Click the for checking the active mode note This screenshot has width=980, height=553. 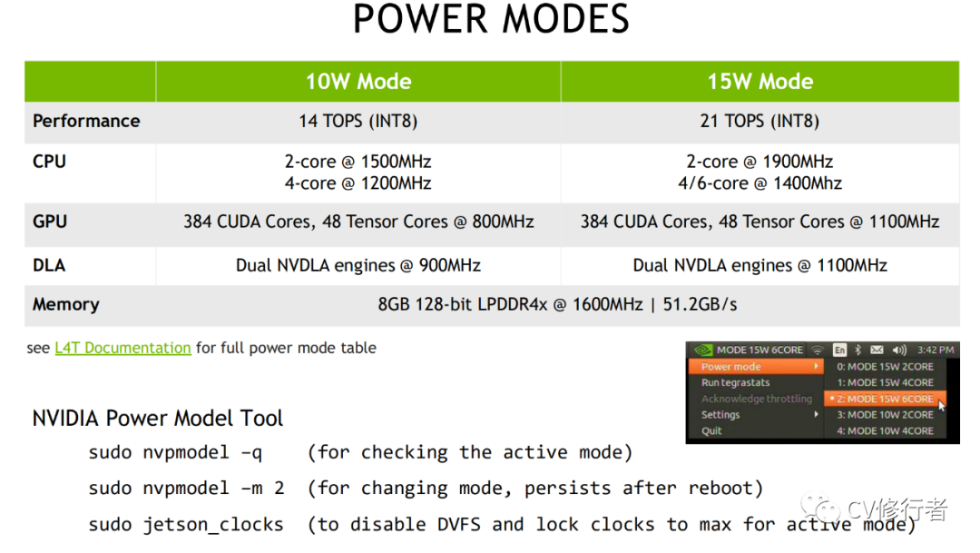tap(470, 452)
